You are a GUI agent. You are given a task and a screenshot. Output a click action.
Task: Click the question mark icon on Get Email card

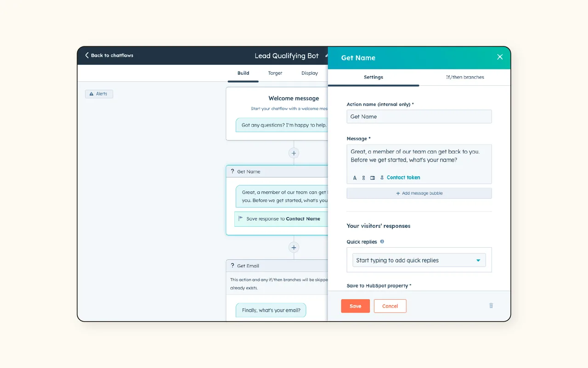232,266
